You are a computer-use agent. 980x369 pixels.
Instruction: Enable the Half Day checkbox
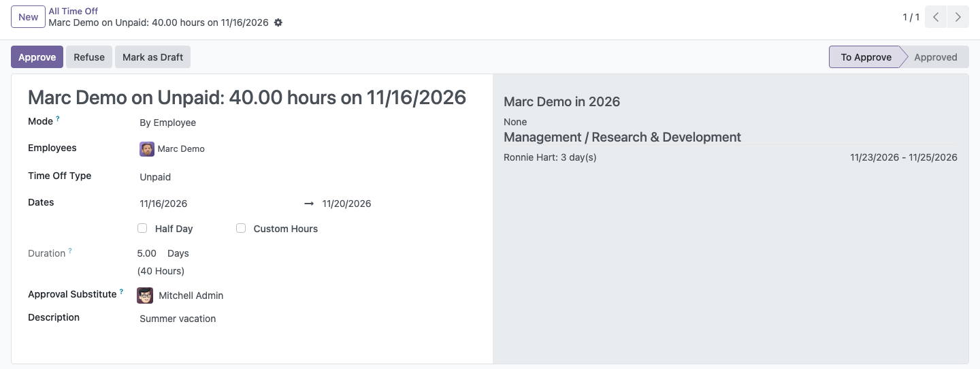tap(142, 228)
